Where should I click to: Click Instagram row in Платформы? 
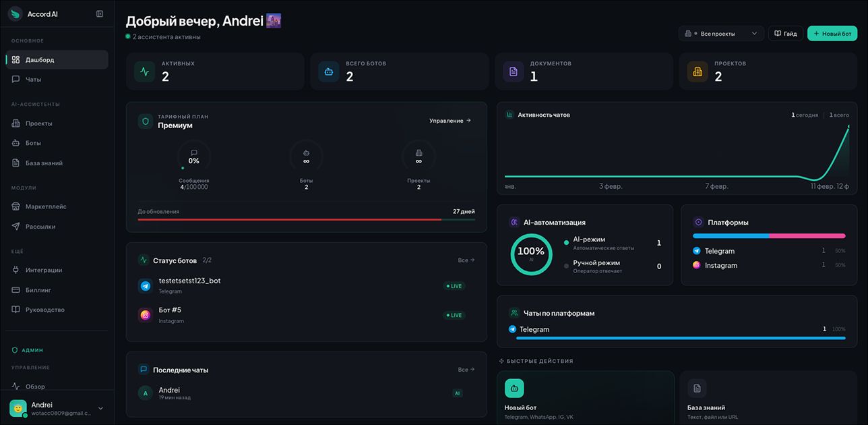(x=769, y=265)
